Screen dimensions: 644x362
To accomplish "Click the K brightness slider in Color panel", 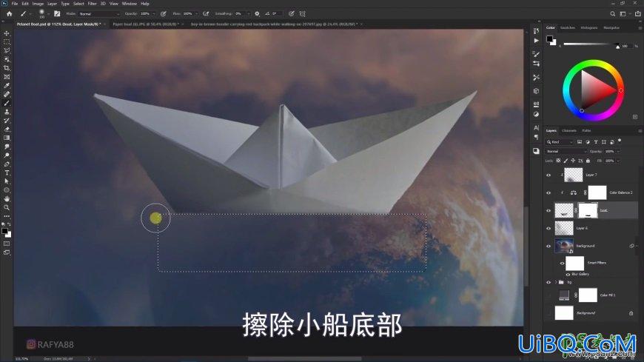I will [x=591, y=44].
